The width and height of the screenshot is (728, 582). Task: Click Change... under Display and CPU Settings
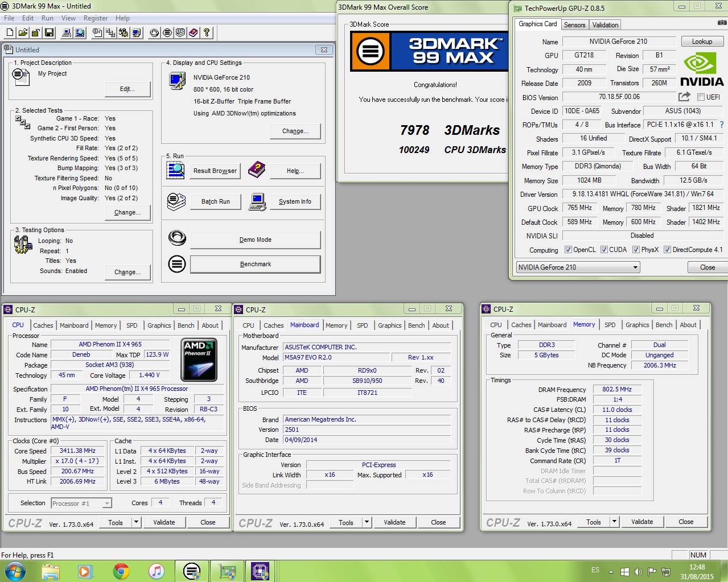click(295, 131)
